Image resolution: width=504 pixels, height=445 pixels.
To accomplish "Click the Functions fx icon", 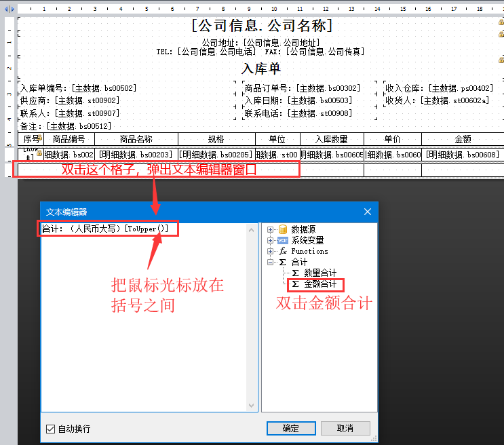I will (283, 251).
